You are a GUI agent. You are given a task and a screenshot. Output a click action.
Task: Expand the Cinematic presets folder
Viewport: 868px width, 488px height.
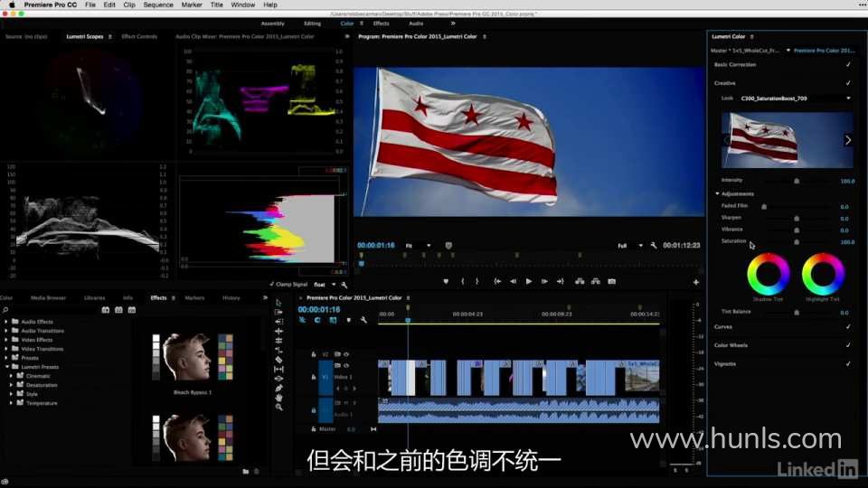point(12,376)
